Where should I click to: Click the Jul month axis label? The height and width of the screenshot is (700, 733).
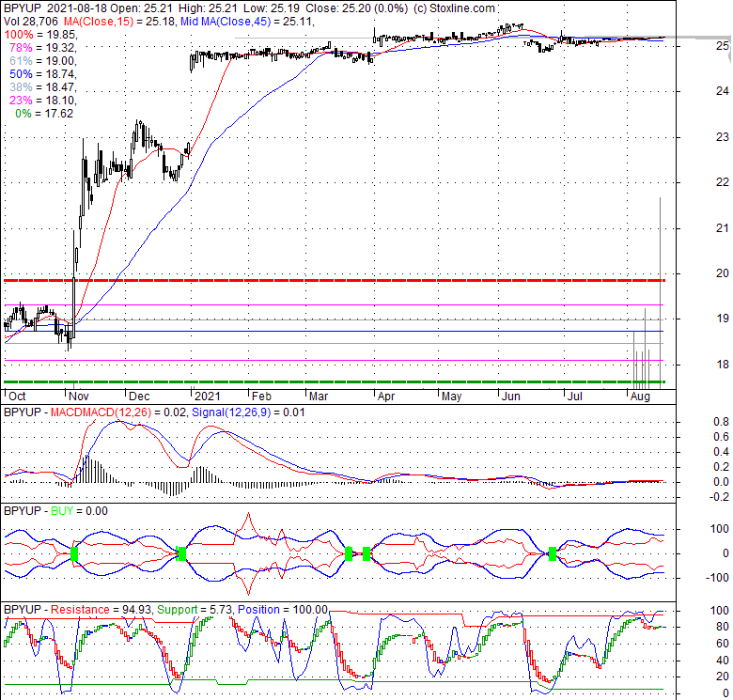pyautogui.click(x=574, y=397)
